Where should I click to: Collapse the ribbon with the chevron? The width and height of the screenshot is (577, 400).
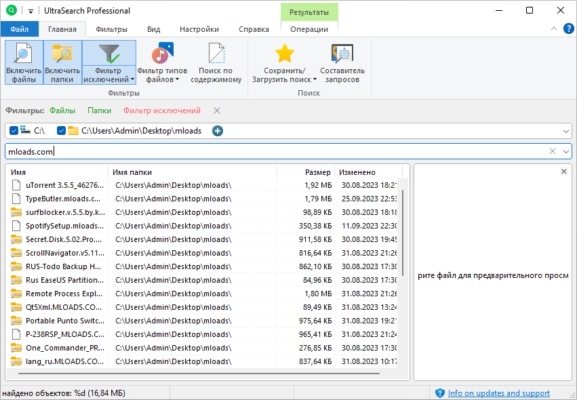(553, 29)
